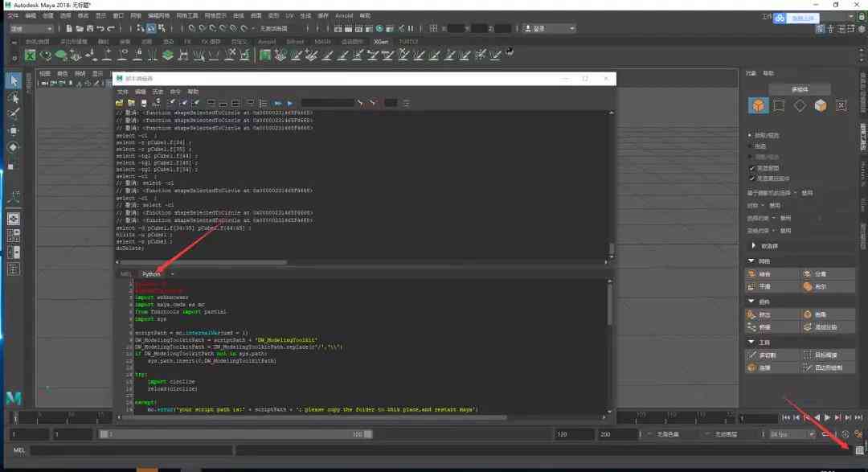This screenshot has height=472, width=868.
Task: Toggle MEL/Python command line label
Action: click(x=18, y=450)
